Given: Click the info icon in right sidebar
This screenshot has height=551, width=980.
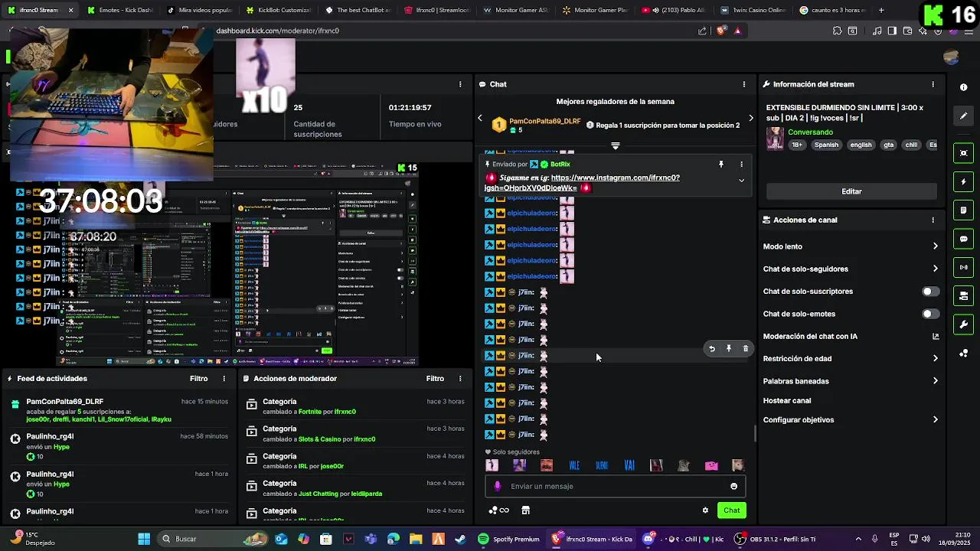Looking at the screenshot, I should click(x=964, y=87).
